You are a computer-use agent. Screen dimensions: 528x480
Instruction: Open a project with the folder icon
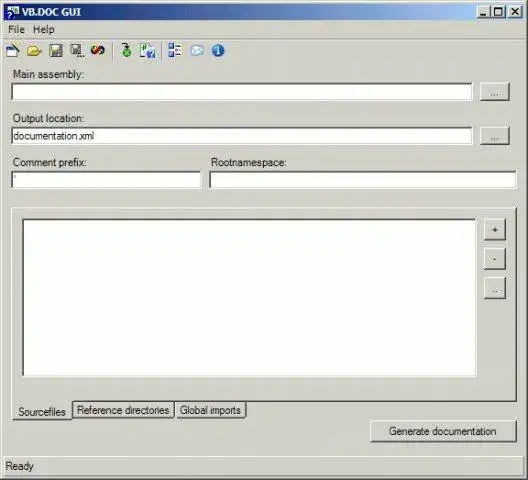(34, 51)
